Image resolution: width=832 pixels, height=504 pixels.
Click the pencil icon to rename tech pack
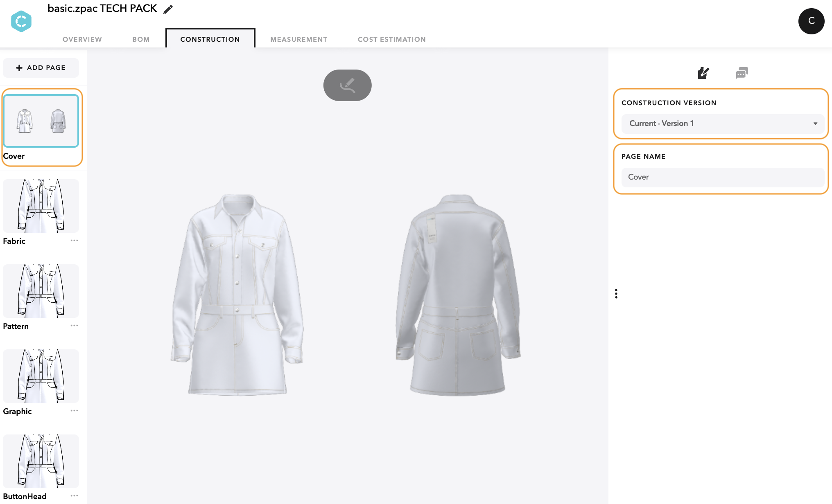pyautogui.click(x=168, y=9)
